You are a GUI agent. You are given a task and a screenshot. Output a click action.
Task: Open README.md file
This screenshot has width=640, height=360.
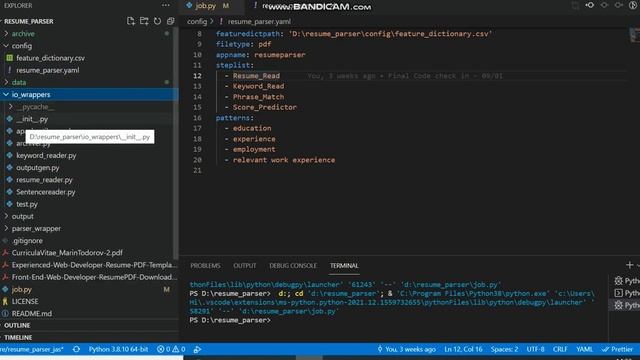pos(31,313)
